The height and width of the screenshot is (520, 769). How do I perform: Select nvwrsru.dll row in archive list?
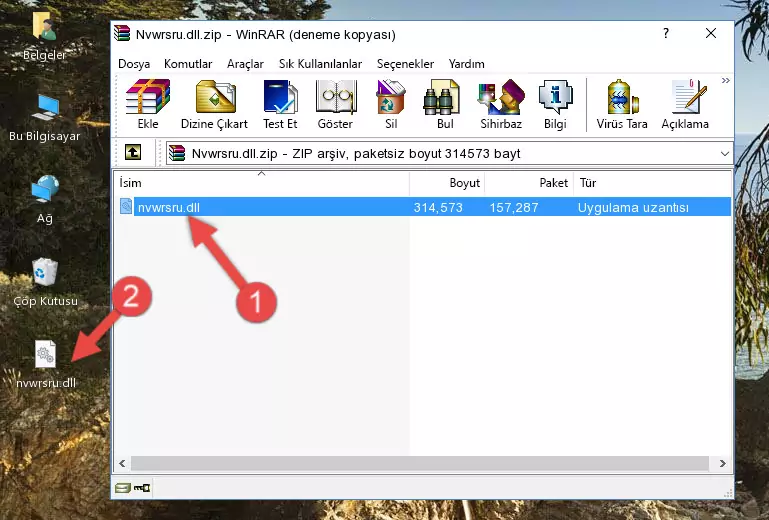(425, 207)
